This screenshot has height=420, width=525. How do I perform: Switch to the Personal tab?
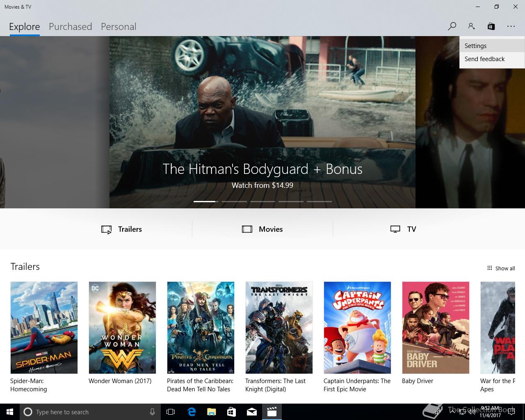coord(119,27)
